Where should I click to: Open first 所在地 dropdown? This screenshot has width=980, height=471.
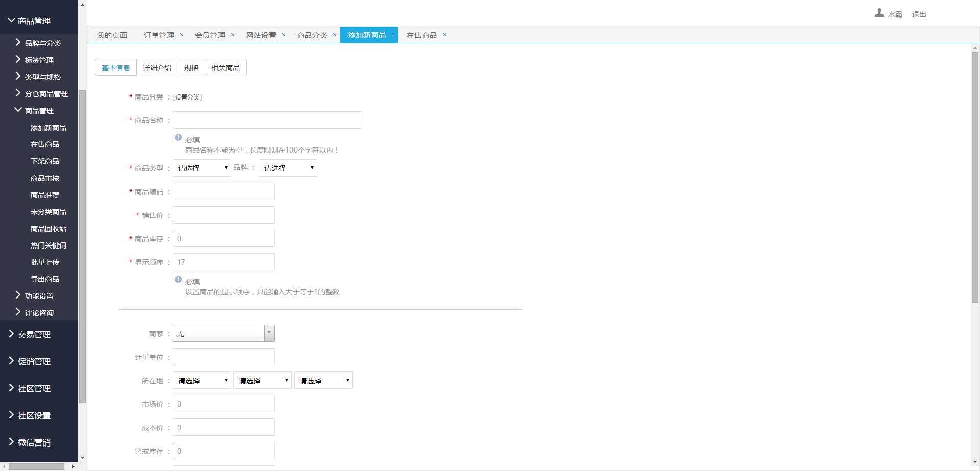(202, 380)
